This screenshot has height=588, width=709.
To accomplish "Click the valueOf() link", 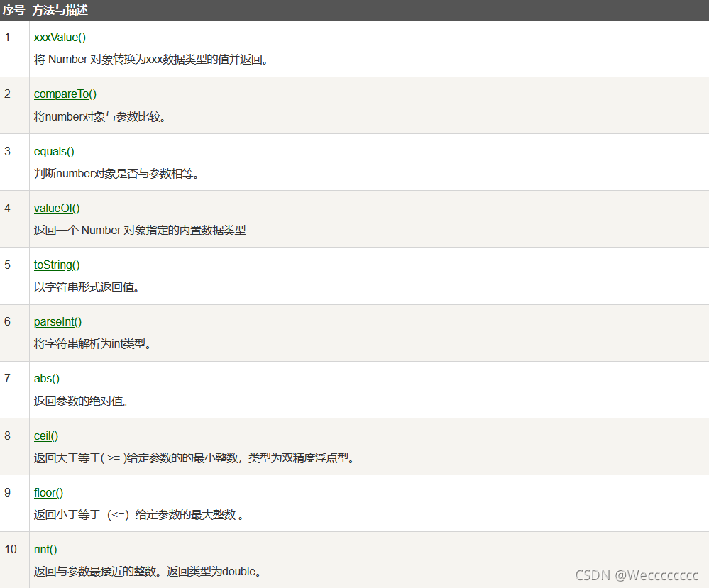I will click(x=57, y=208).
